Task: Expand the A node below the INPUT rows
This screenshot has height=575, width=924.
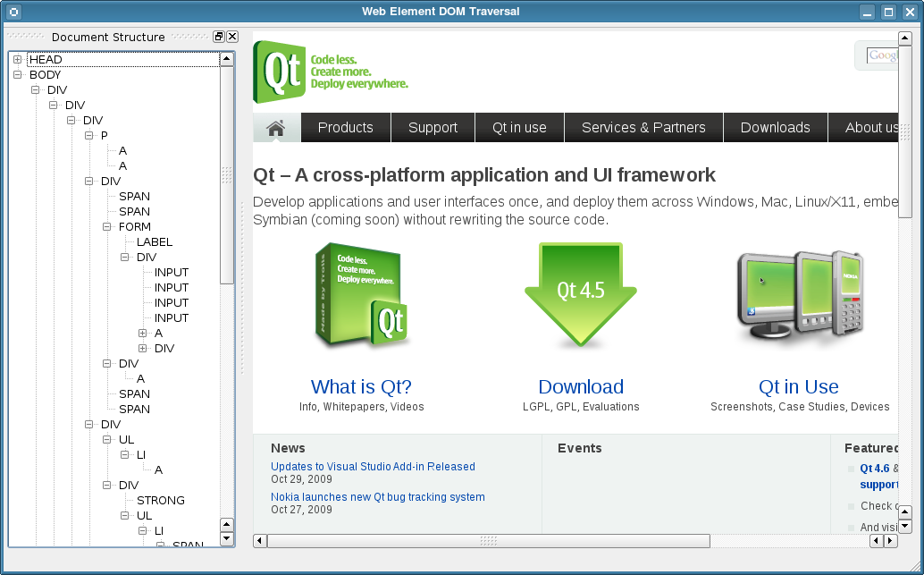Action: point(143,334)
